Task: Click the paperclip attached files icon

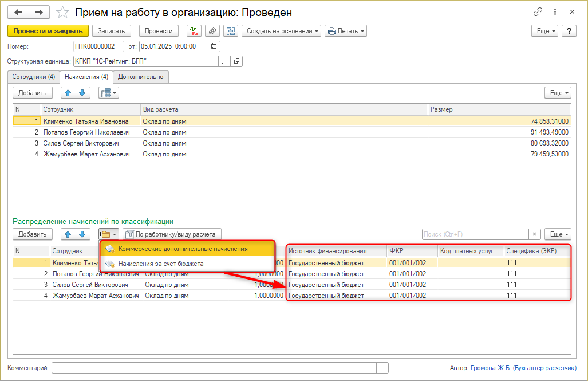Action: tap(212, 31)
